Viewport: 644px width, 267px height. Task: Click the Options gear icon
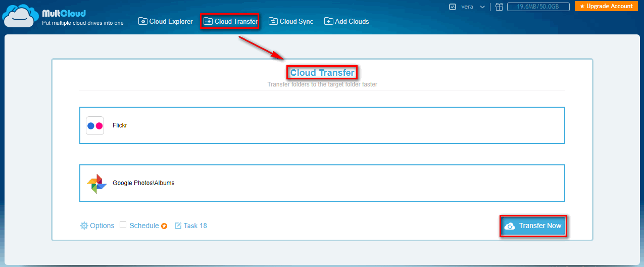pyautogui.click(x=84, y=226)
